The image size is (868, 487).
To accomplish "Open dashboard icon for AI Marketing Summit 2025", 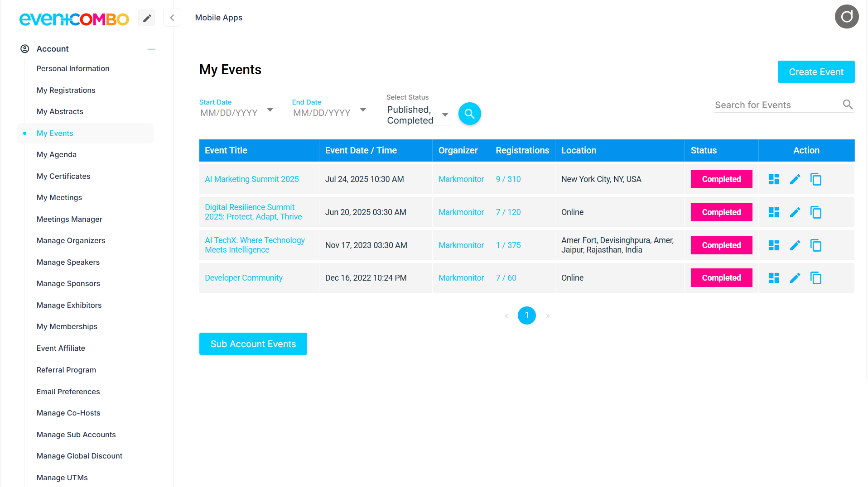I will click(774, 180).
